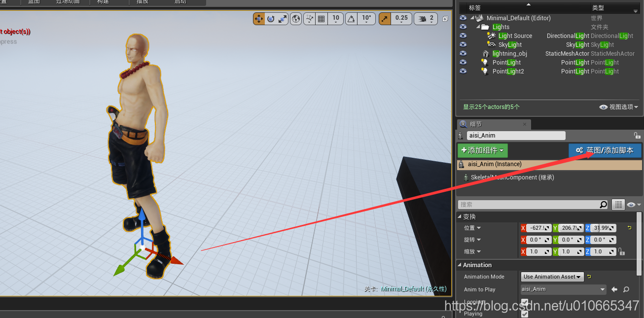Sort outliner by 标签 column
Image resolution: width=644 pixels, height=318 pixels.
coord(475,8)
